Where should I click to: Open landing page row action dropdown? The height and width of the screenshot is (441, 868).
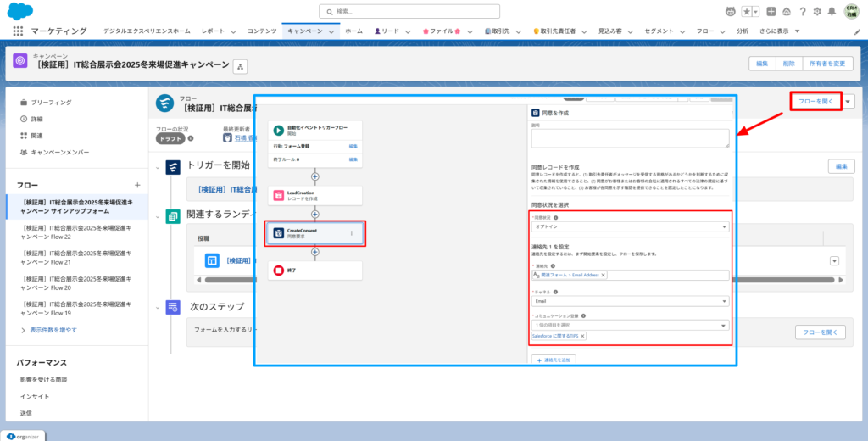834,261
